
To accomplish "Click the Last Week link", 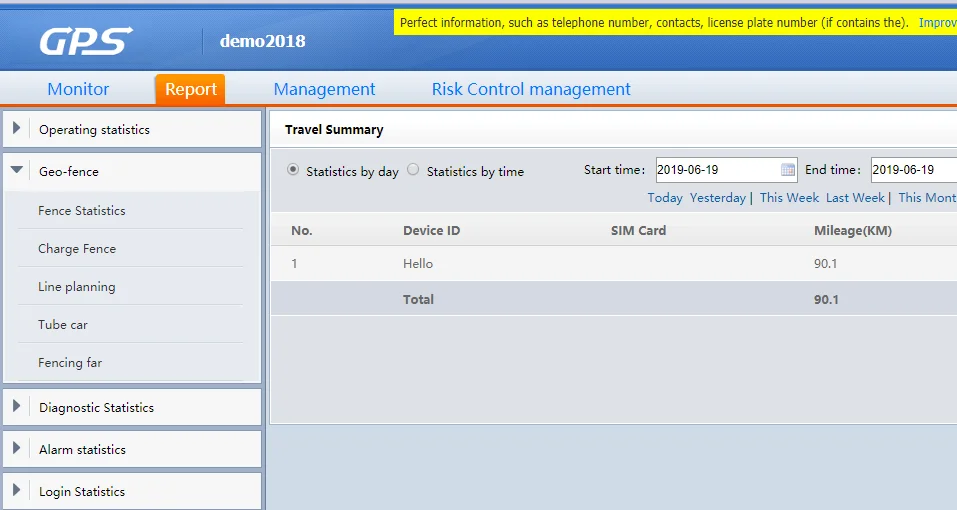I will [x=855, y=198].
